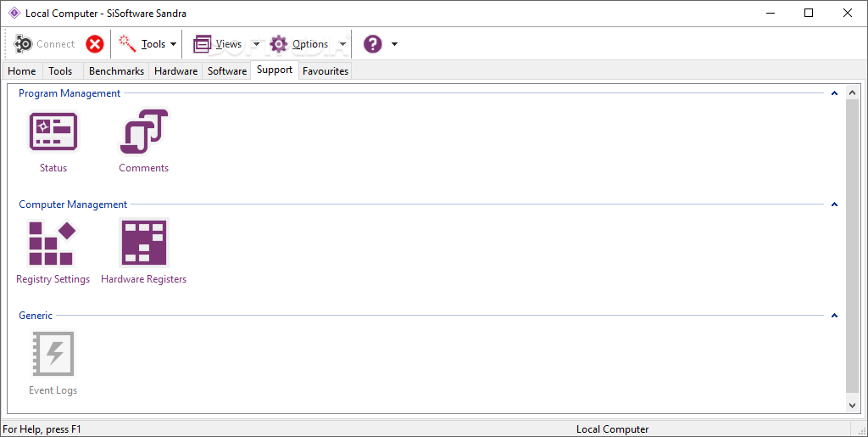Click the red disconnect X icon

[95, 44]
